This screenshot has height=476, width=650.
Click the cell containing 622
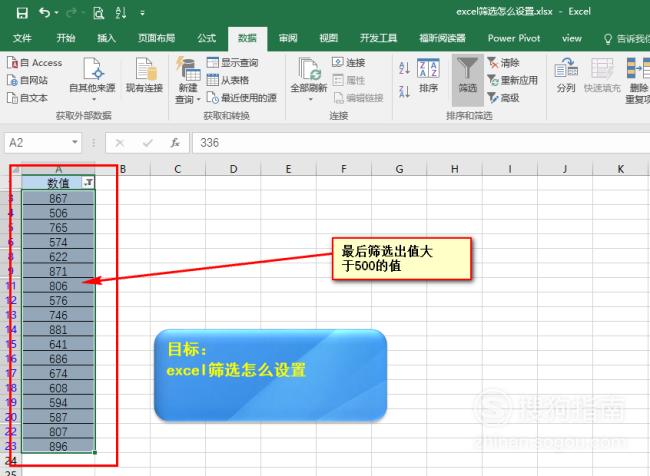tap(58, 257)
